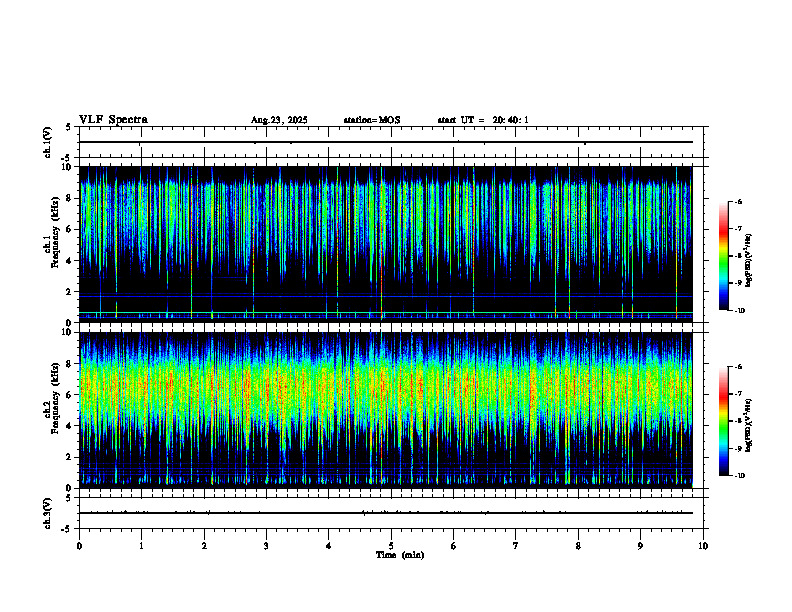Click the ch.1 color bar "-6" value
Screen dimensions: 792x612
point(737,202)
